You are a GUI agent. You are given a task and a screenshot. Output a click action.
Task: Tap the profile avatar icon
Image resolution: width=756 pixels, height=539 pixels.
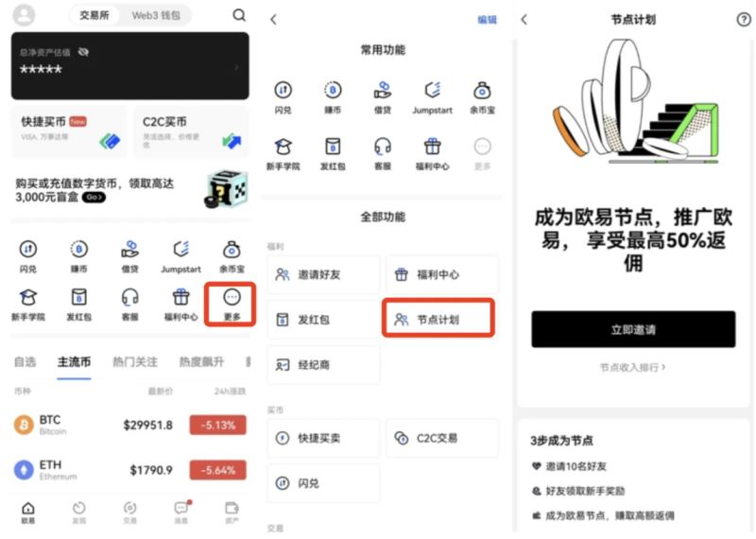tap(24, 15)
